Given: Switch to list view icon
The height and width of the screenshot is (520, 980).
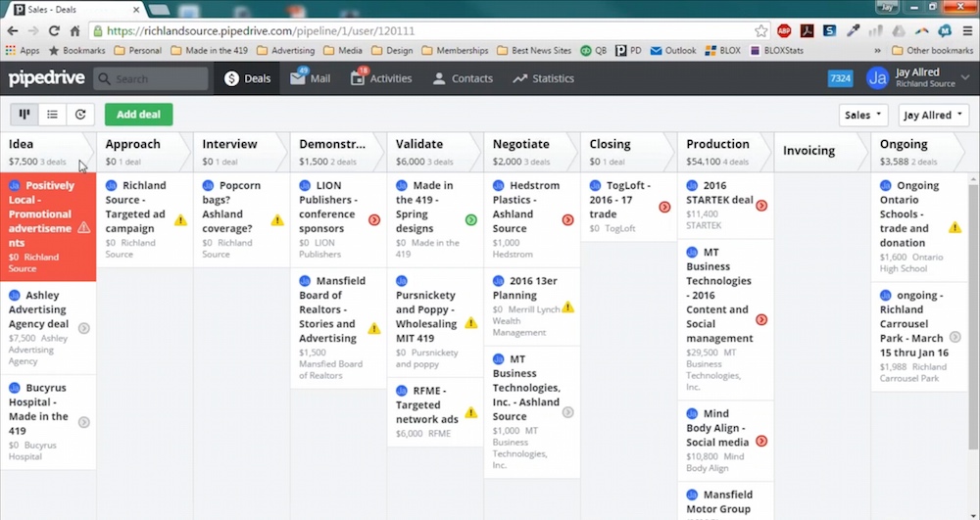Looking at the screenshot, I should tap(53, 115).
